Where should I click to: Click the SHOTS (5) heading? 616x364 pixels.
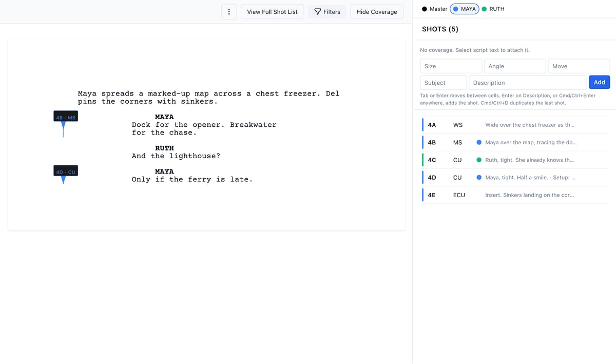coord(440,29)
